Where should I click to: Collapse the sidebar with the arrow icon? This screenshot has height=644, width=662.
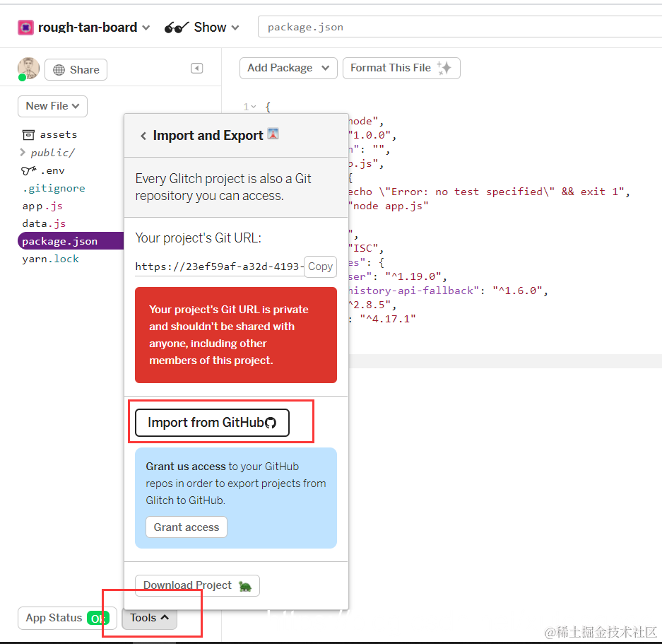[x=196, y=69]
